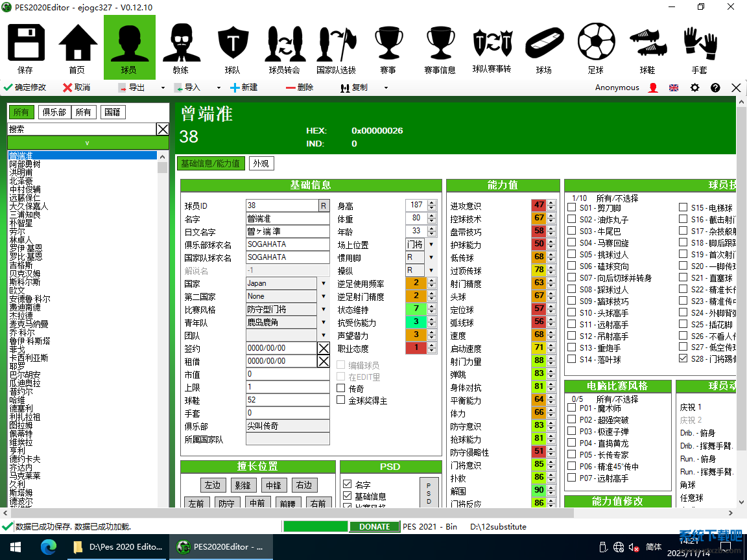This screenshot has width=747, height=560.
Task: Open the 球场 (Stadiums) editor
Action: coord(544,47)
